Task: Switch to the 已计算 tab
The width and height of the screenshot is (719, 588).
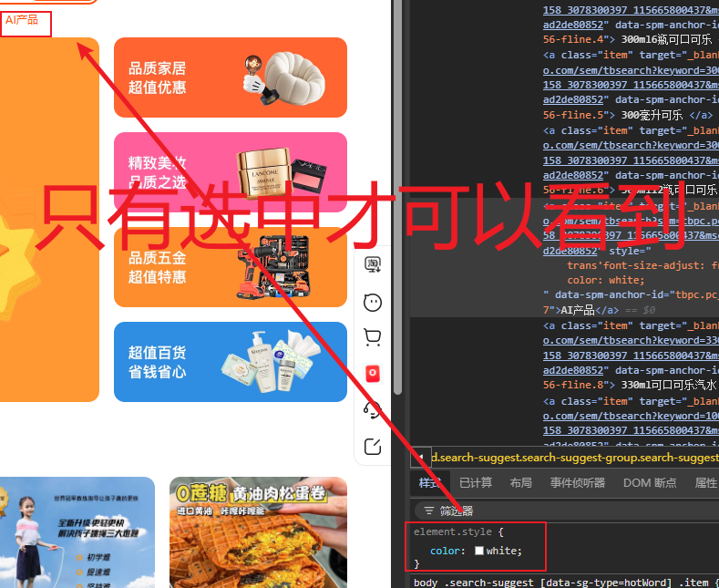Action: click(476, 482)
